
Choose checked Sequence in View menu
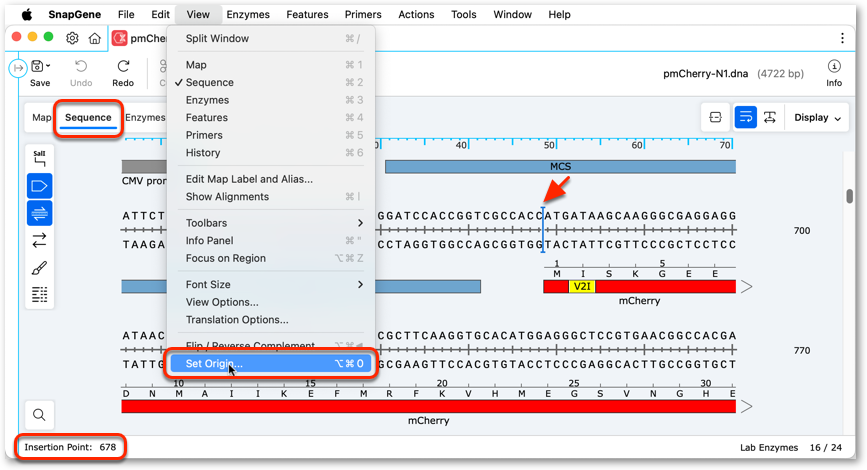tap(271, 82)
